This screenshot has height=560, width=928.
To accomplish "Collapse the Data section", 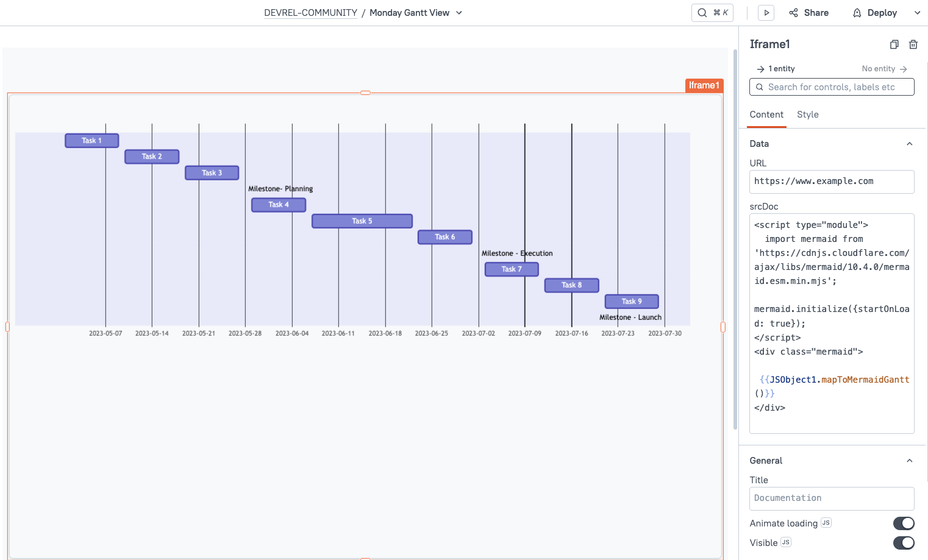I will [909, 143].
